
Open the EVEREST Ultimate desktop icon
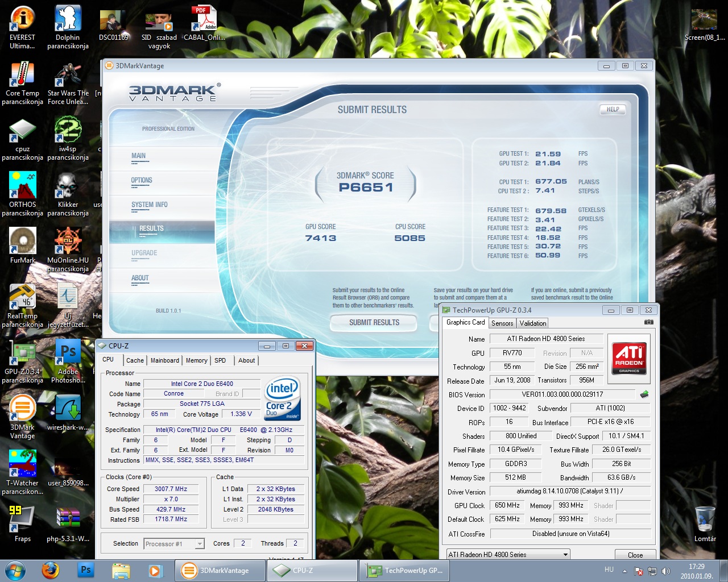click(22, 27)
